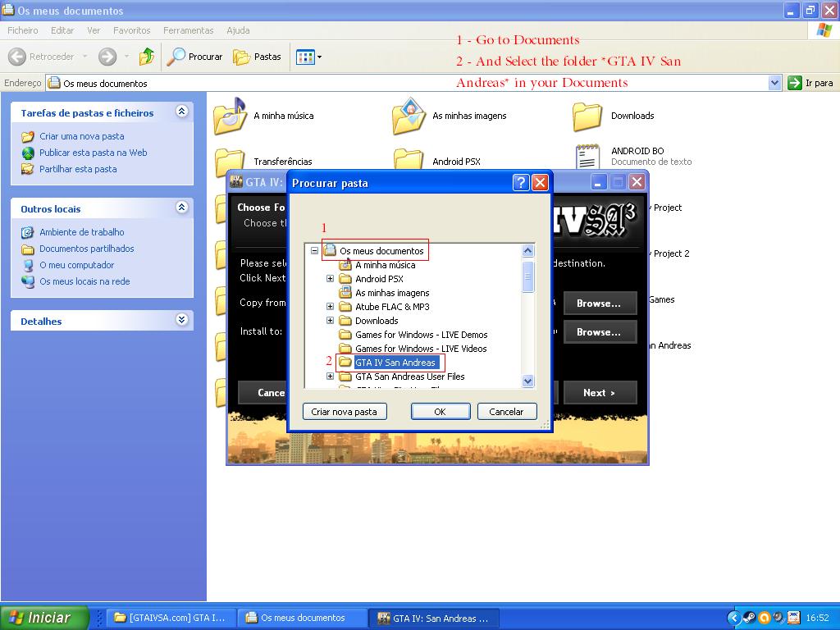Select Games for Windows - LIVE Videos
The height and width of the screenshot is (630, 840).
click(421, 348)
